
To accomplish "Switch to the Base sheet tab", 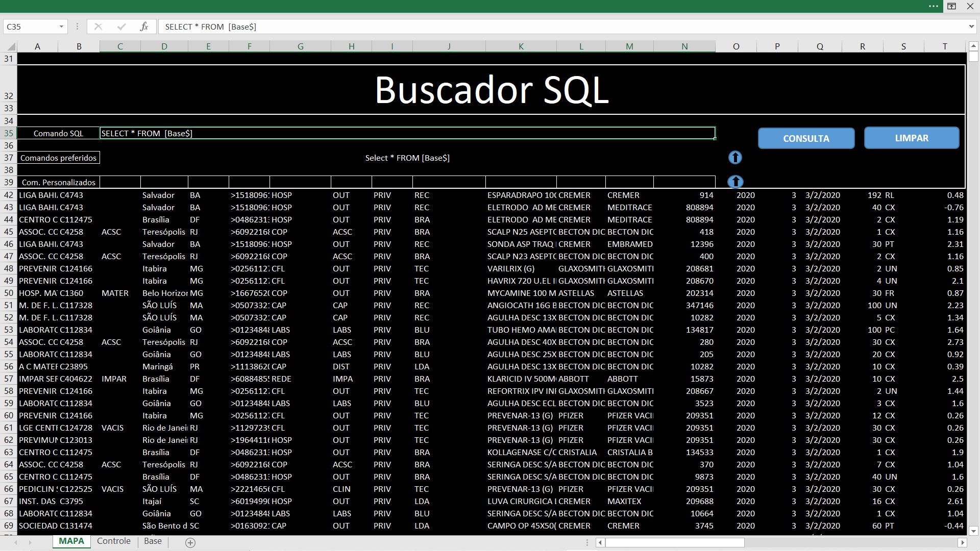I will 153,541.
